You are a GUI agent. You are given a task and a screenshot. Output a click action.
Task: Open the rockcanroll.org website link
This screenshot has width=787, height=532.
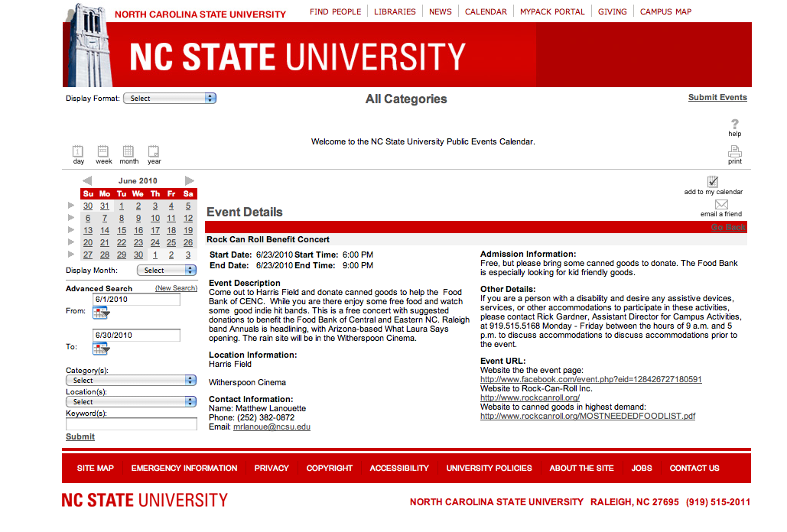pos(529,397)
